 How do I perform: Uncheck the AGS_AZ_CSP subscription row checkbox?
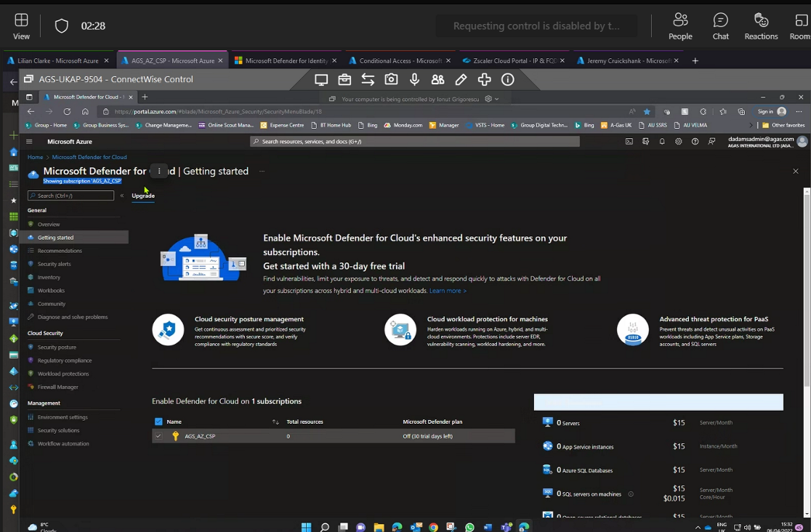tap(158, 436)
